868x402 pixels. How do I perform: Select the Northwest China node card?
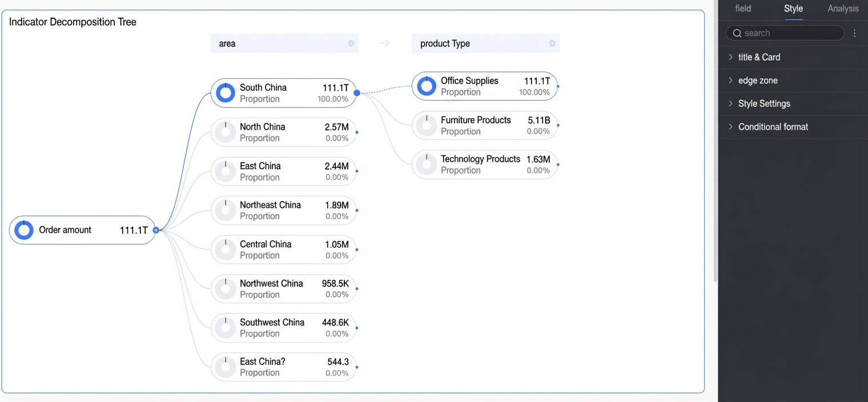click(284, 289)
